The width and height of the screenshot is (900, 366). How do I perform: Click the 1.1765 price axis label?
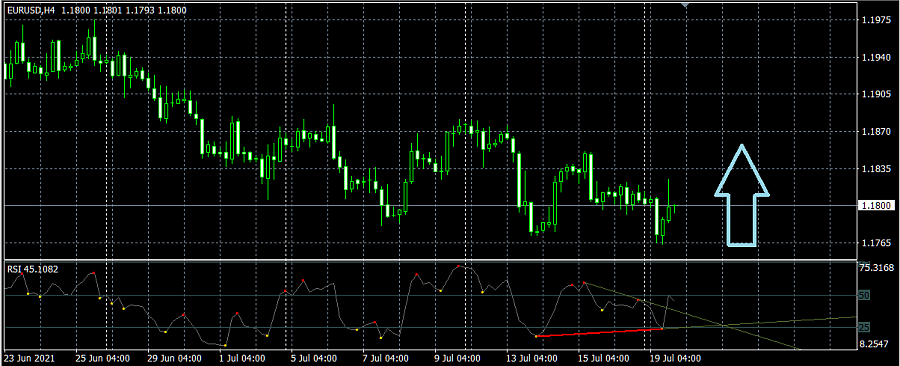pos(875,243)
